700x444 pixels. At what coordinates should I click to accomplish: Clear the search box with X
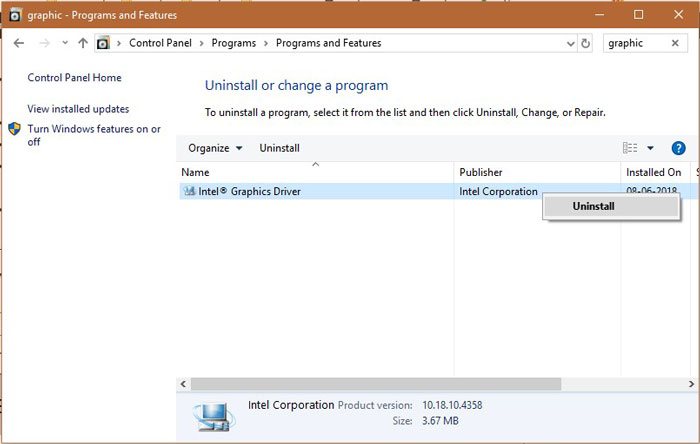675,43
